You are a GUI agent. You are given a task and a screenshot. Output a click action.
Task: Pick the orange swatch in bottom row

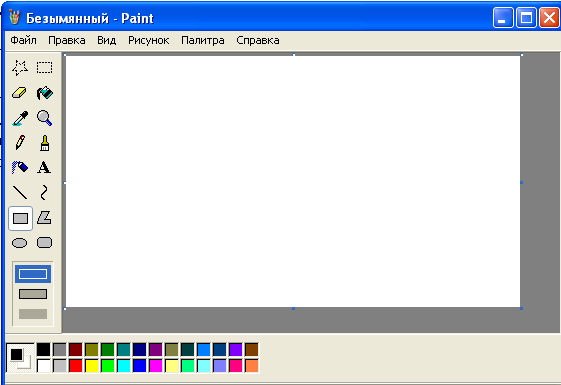[252, 366]
